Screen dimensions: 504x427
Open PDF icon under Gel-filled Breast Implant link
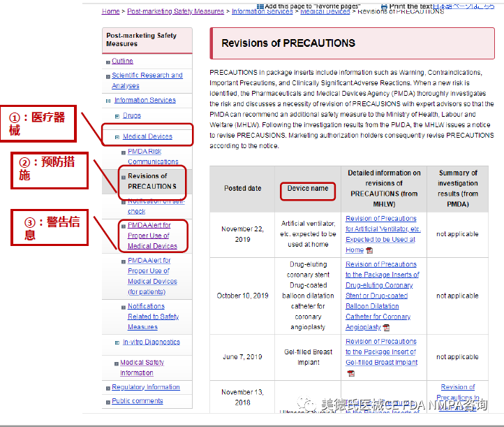click(x=351, y=373)
